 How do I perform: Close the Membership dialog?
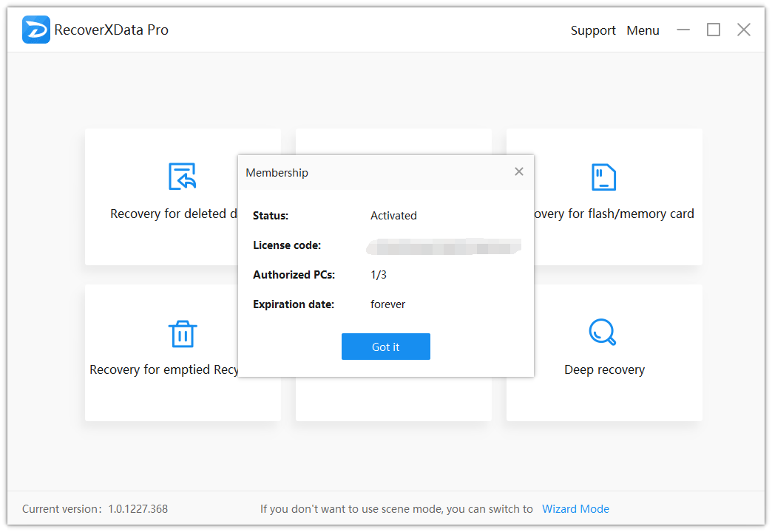pyautogui.click(x=519, y=171)
